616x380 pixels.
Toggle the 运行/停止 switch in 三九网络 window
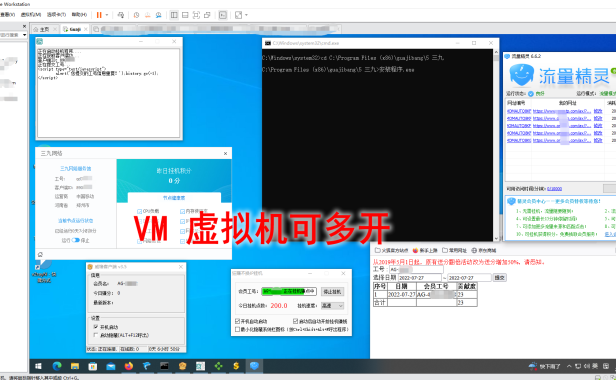[x=75, y=240]
